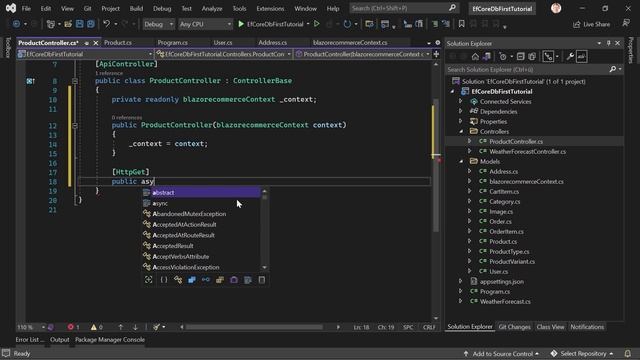Click the Save All toolbar icon
This screenshot has height=360, width=640.
pos(91,24)
